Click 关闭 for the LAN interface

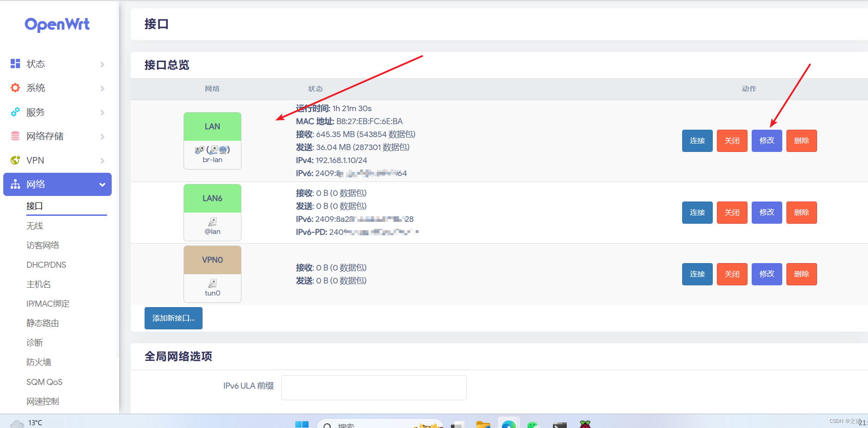[732, 141]
